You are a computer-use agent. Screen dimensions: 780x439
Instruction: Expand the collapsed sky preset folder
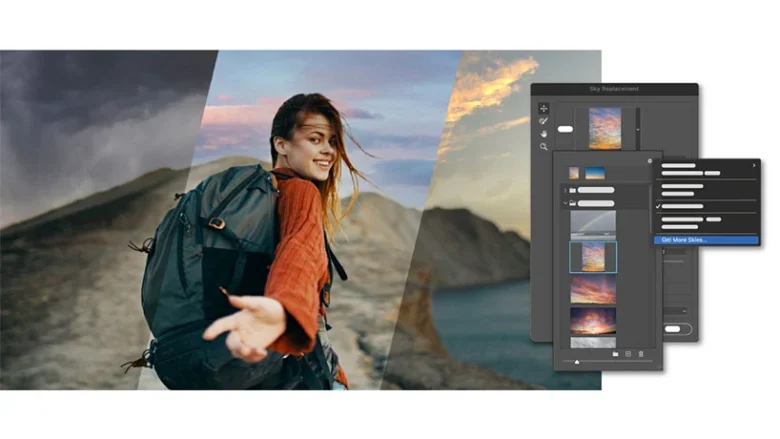point(565,190)
